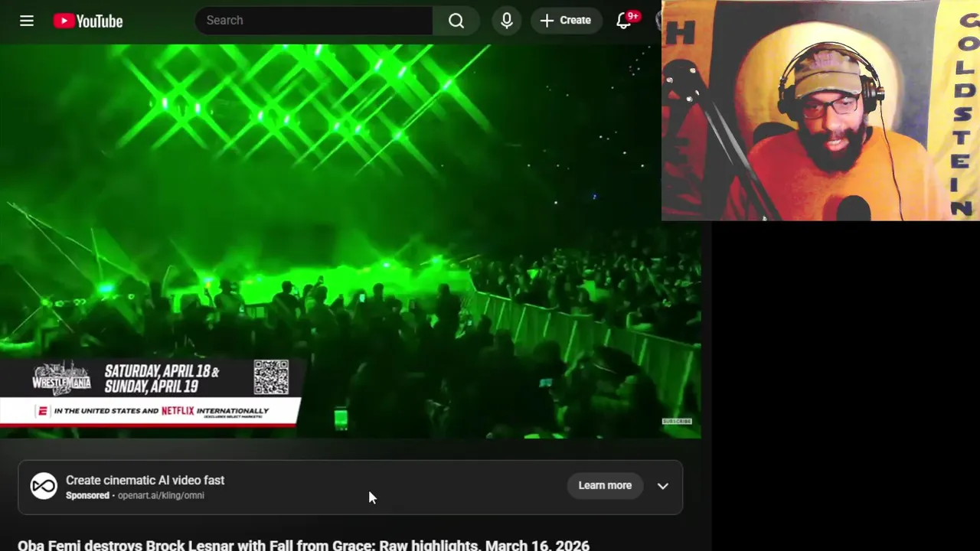The width and height of the screenshot is (980, 551).
Task: Open the Create button menu
Action: click(567, 21)
